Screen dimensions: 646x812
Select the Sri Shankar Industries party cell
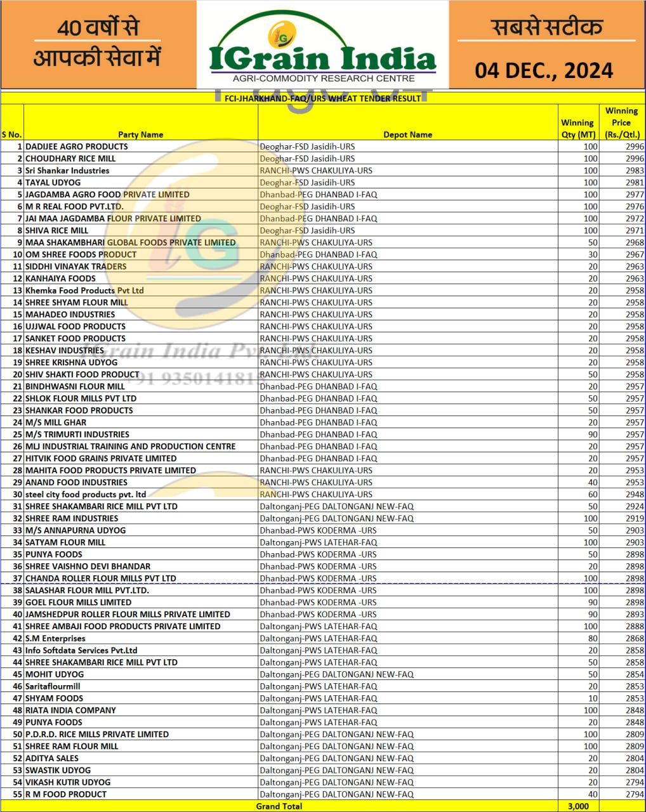pos(67,171)
